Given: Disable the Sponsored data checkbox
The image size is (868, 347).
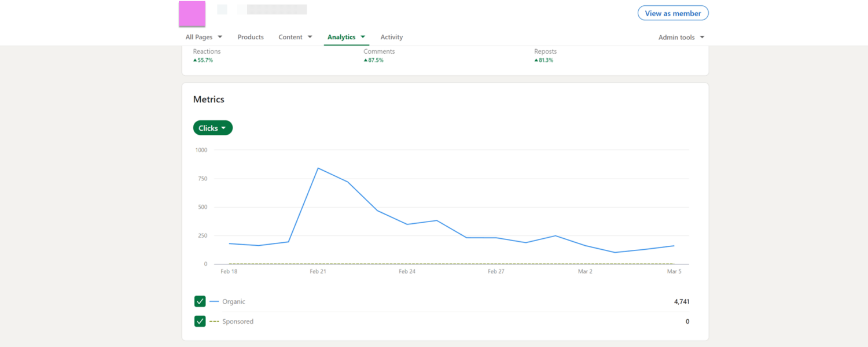Looking at the screenshot, I should point(200,321).
